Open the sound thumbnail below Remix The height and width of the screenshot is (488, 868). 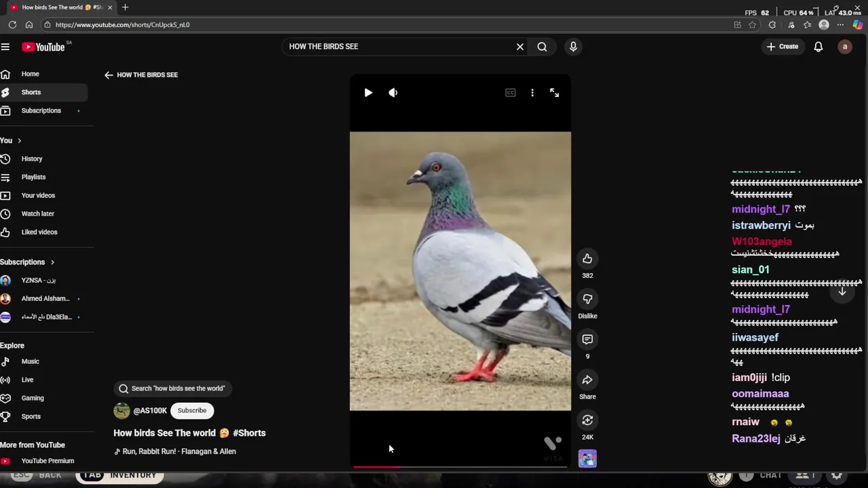pyautogui.click(x=587, y=459)
